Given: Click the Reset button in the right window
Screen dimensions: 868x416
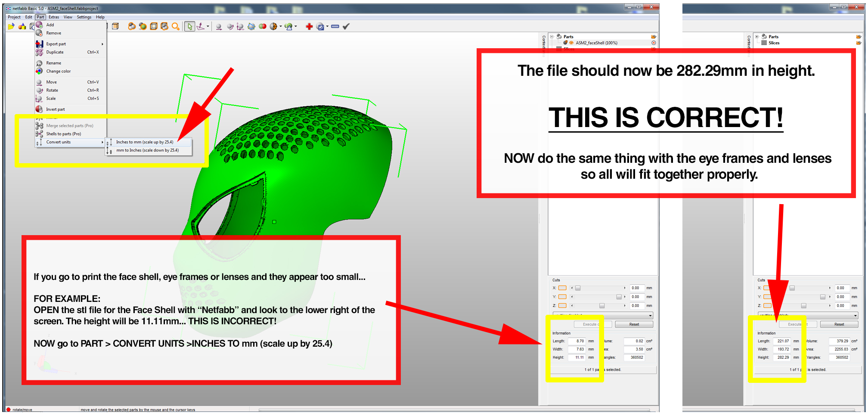Looking at the screenshot, I should [x=839, y=324].
